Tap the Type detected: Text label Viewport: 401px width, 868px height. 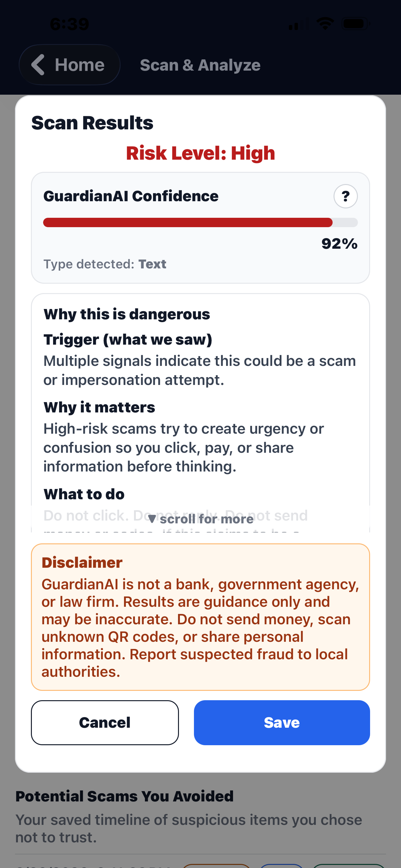pos(105,264)
